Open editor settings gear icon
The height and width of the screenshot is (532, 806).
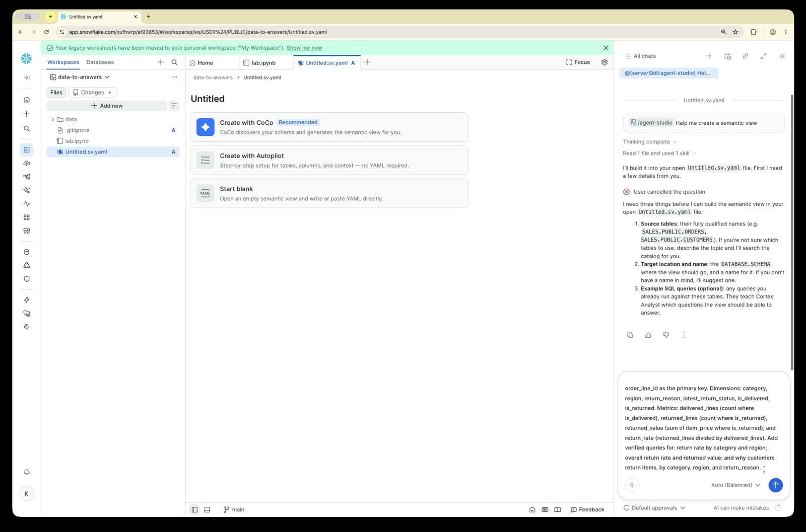pos(604,62)
